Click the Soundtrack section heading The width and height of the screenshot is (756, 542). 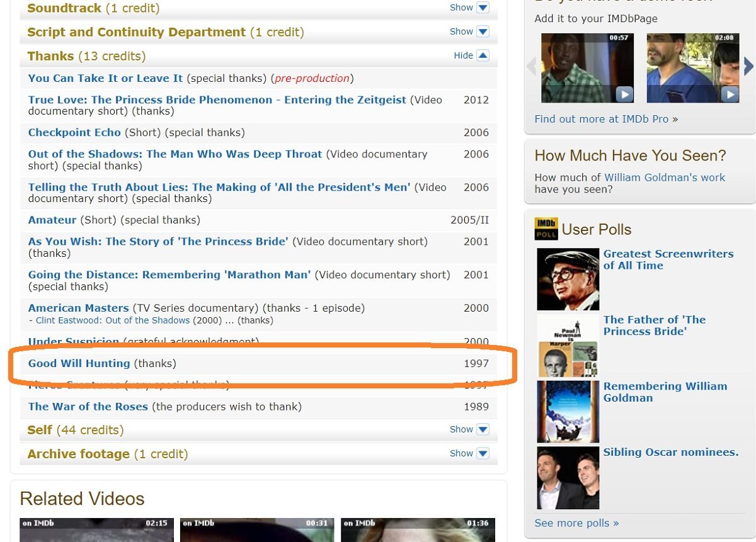tap(64, 8)
